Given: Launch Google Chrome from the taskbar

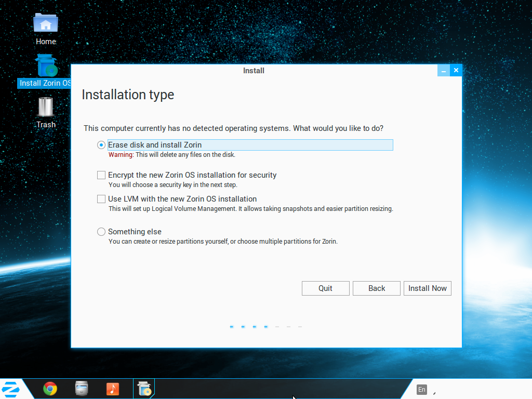Looking at the screenshot, I should [50, 389].
